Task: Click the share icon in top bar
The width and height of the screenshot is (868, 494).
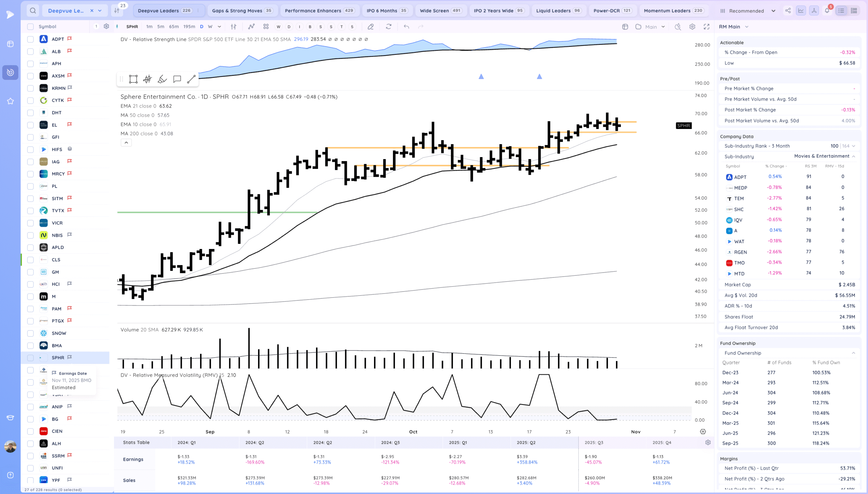Action: point(788,11)
